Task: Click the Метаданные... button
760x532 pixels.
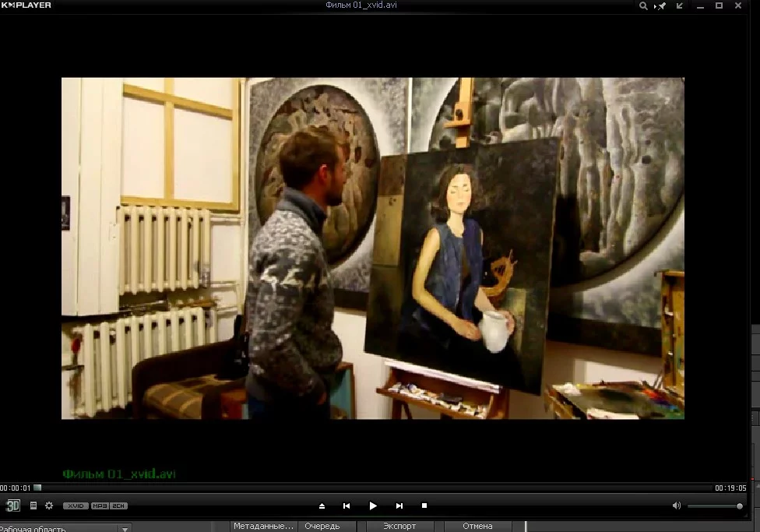Action: (263, 527)
